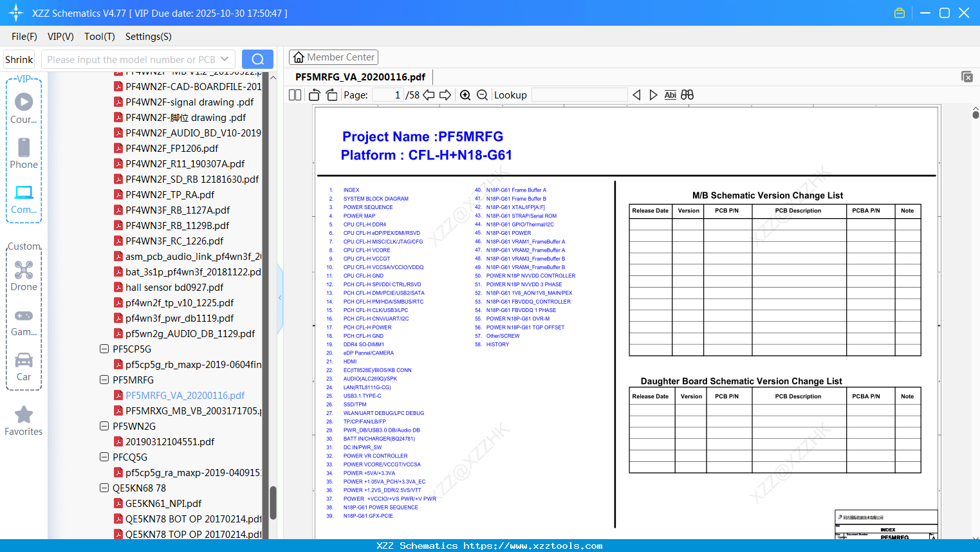Click the gift bag icon in title bar
980x552 pixels.
tap(900, 13)
